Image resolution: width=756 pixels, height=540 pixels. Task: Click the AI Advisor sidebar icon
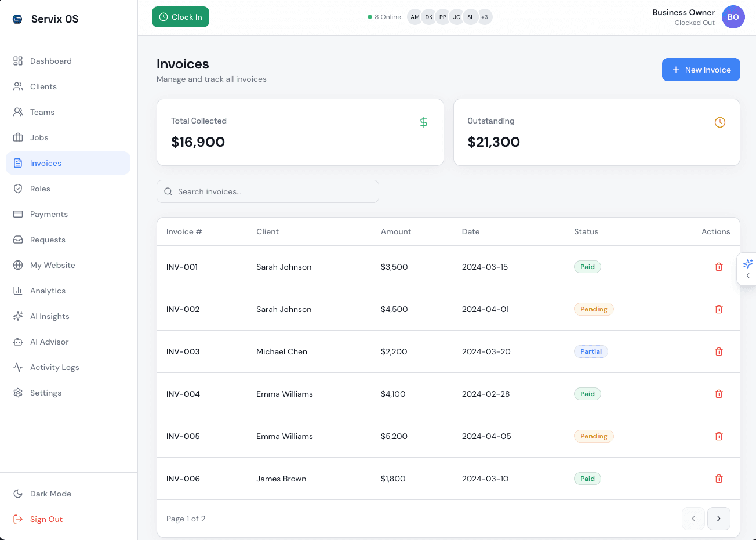click(18, 342)
